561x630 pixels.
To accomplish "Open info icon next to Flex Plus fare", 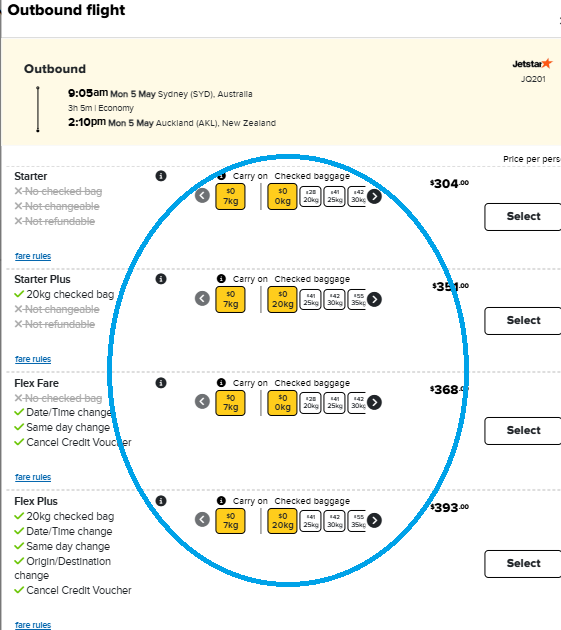I will (x=161, y=501).
